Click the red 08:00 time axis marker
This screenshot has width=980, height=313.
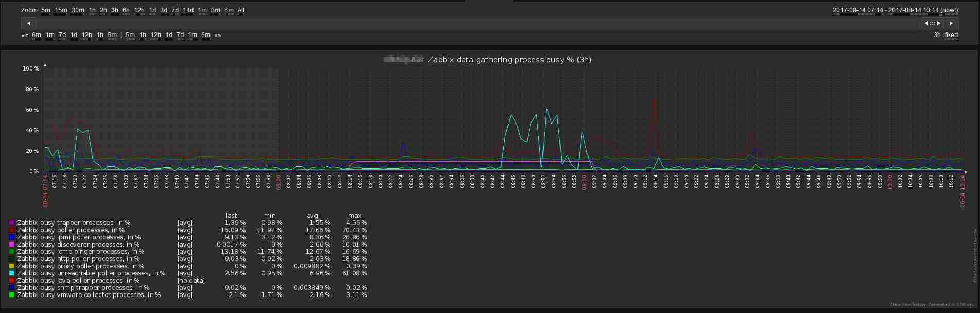point(278,182)
